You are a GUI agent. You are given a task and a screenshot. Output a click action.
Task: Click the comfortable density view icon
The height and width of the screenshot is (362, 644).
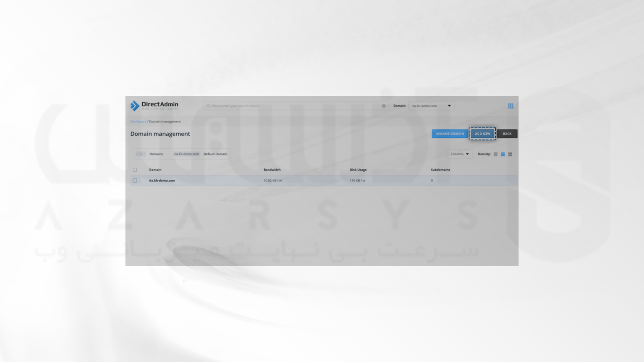point(503,154)
